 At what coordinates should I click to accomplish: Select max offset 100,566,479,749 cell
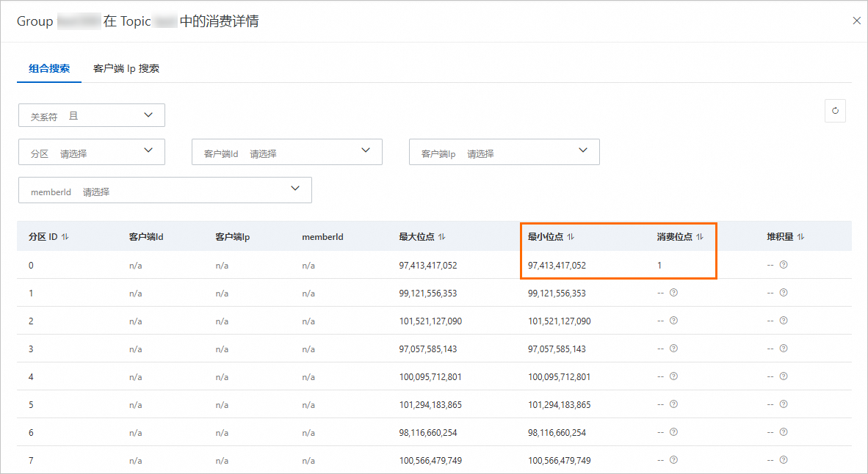tap(430, 461)
